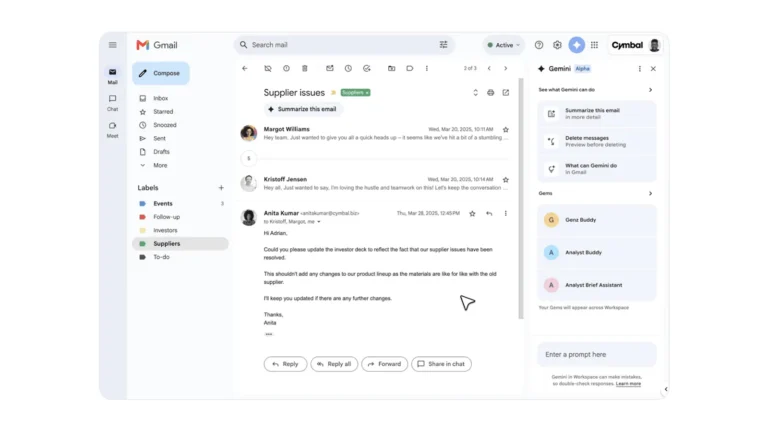Move the conversation to a folder
This screenshot has width=768, height=432.
[x=391, y=69]
